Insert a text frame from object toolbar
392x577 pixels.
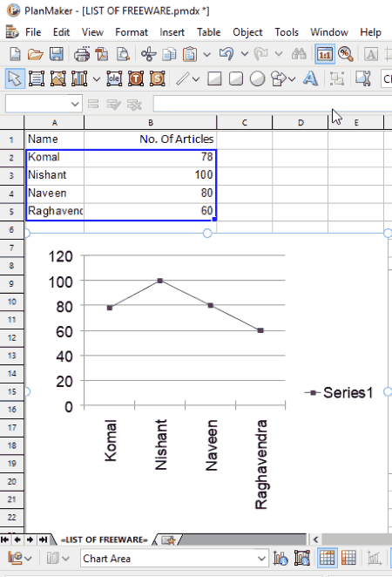click(37, 78)
